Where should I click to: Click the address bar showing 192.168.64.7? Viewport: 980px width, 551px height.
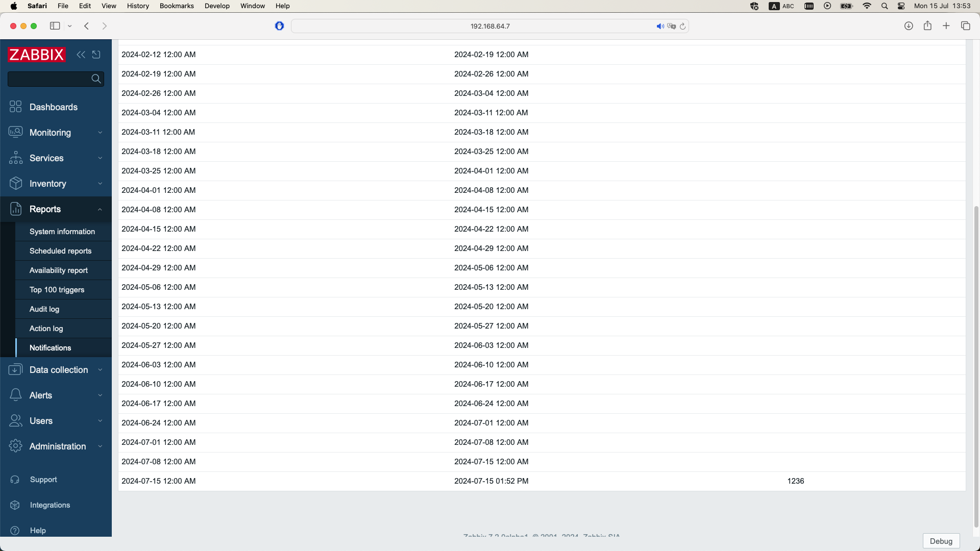(490, 26)
